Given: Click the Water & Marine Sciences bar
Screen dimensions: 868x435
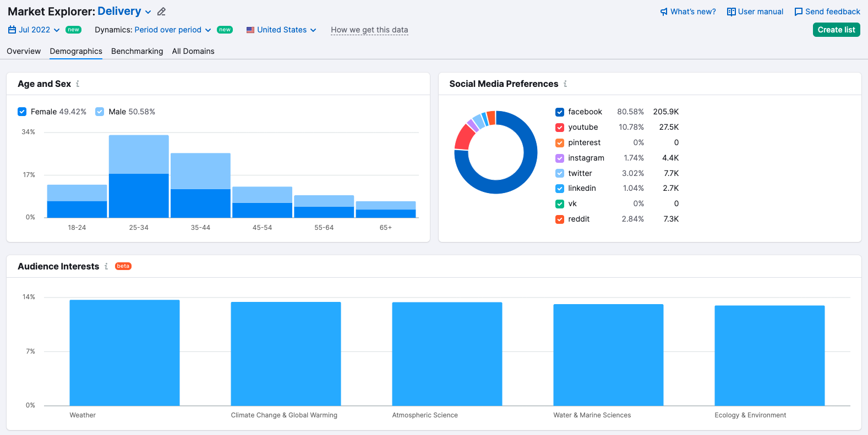Looking at the screenshot, I should pos(608,355).
